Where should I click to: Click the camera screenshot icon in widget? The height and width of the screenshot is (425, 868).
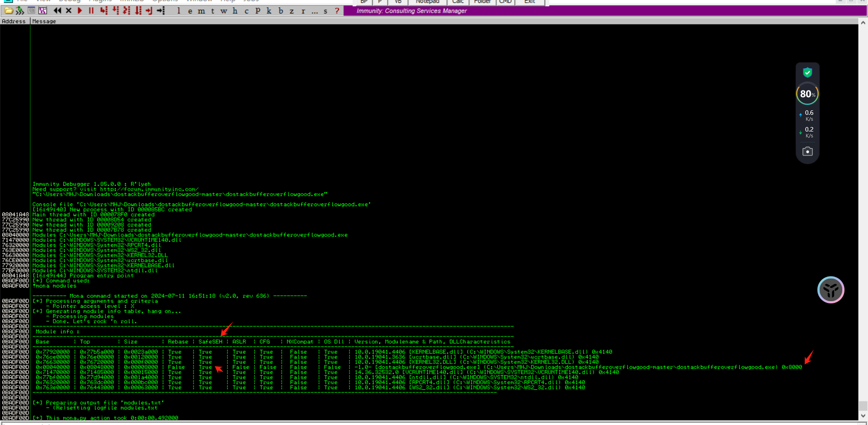click(x=807, y=151)
